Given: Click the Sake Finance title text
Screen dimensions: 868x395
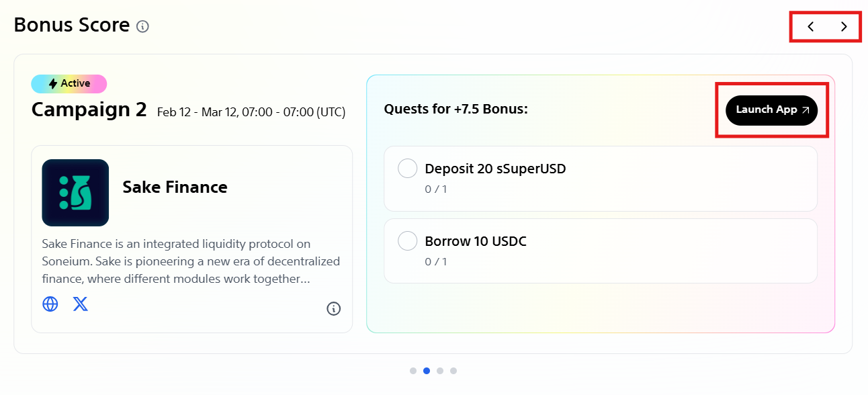Looking at the screenshot, I should tap(175, 187).
